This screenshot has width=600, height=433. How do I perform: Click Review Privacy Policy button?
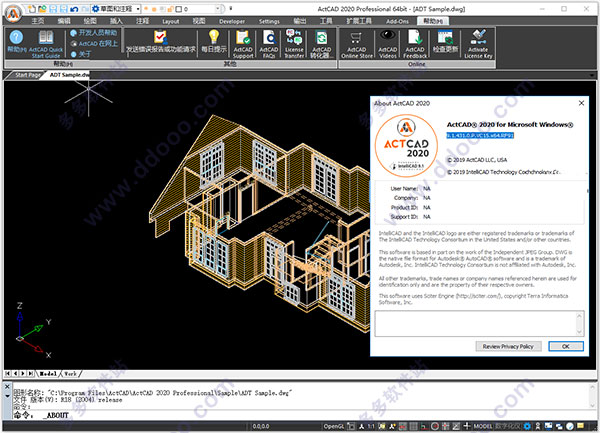[x=508, y=346]
